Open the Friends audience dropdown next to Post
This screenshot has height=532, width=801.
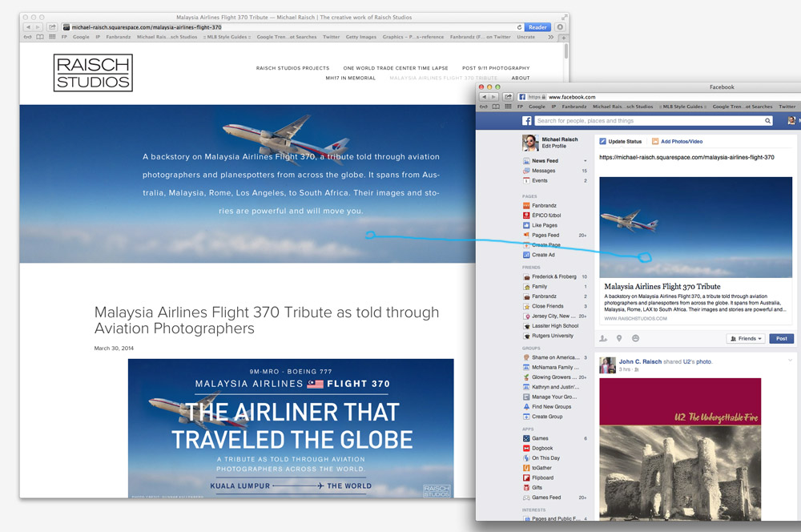747,338
